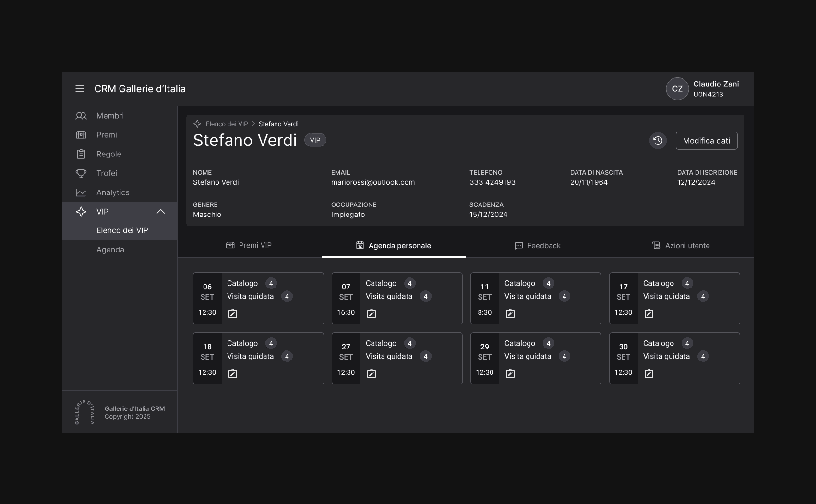The width and height of the screenshot is (816, 504).
Task: Click the Gallerie d'Italia footer logo
Action: (84, 412)
